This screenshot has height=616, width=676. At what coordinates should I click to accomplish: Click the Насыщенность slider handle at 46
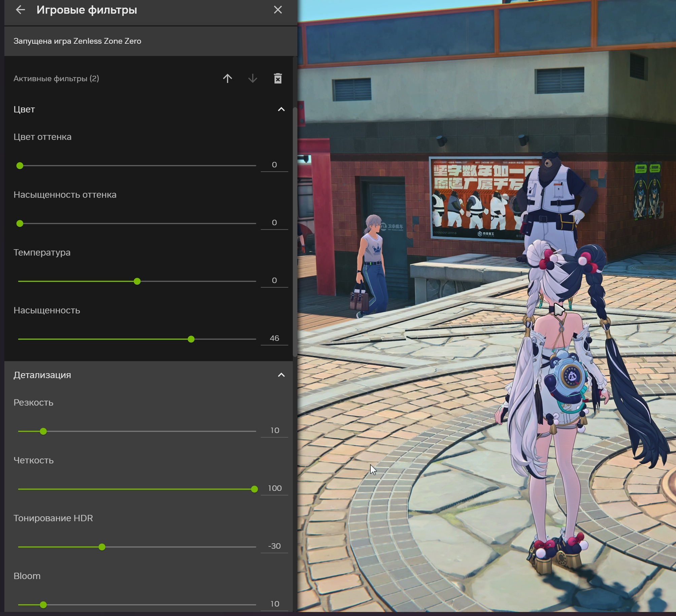tap(191, 339)
